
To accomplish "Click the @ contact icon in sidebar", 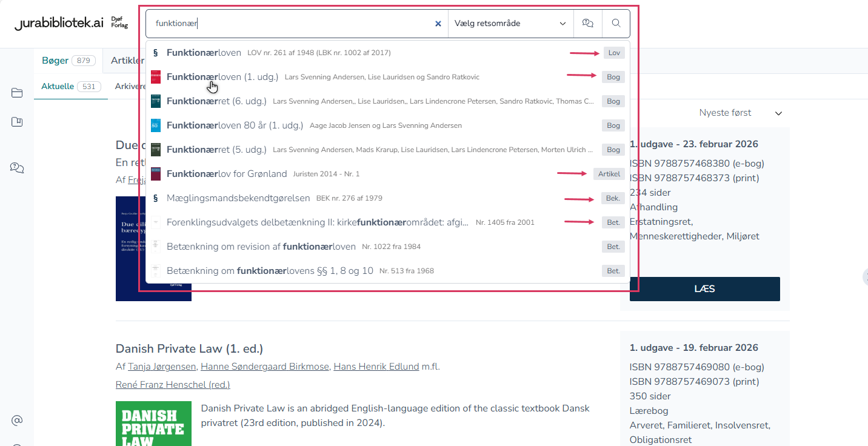I will (x=17, y=420).
